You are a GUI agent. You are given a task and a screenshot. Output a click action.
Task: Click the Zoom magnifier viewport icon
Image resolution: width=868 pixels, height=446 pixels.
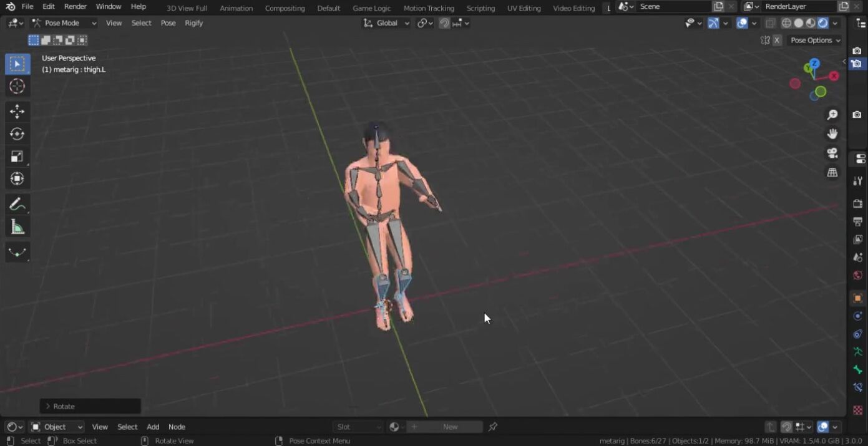point(832,115)
